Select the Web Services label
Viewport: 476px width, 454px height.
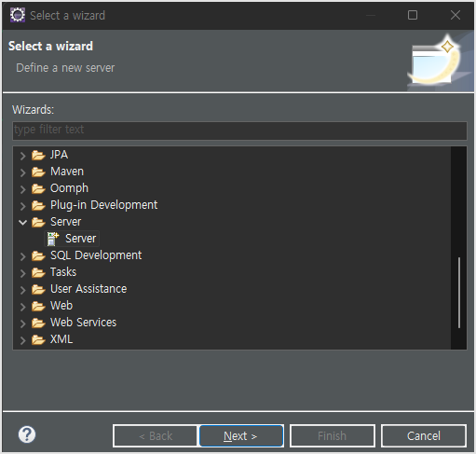tap(83, 323)
